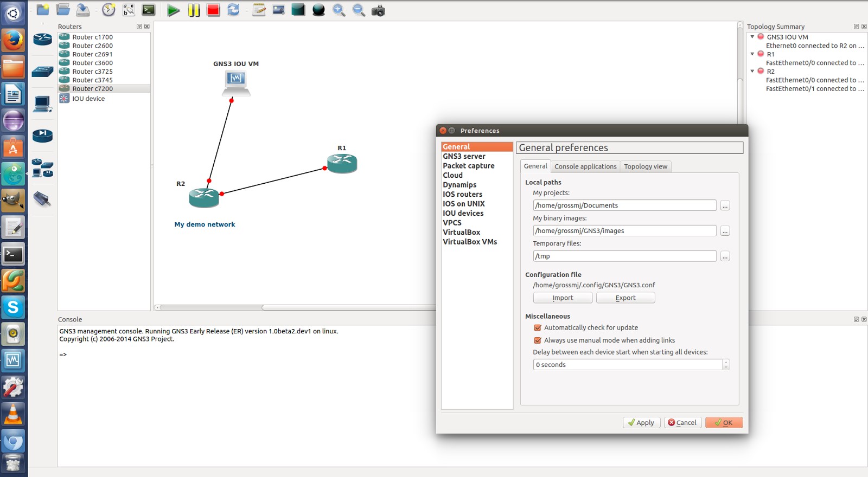Take a screenshot with the camera icon

378,10
